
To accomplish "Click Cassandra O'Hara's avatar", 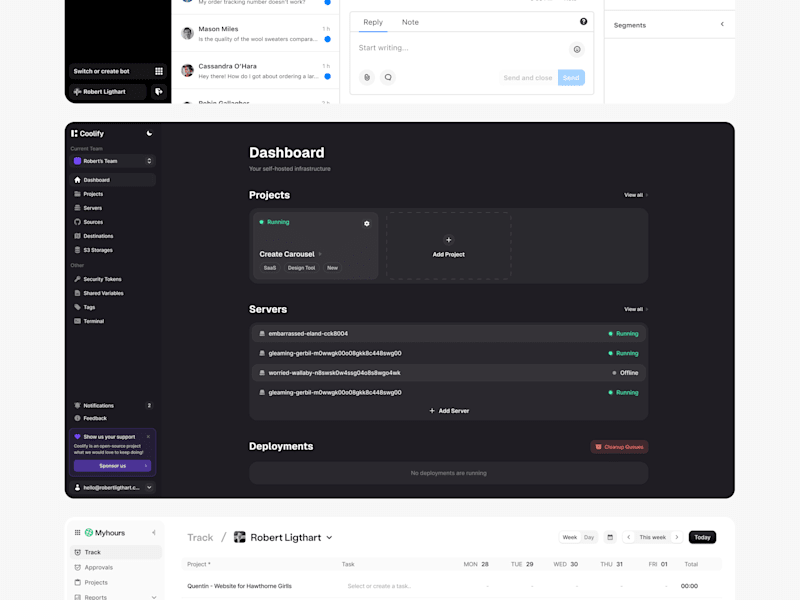I will pos(187,71).
